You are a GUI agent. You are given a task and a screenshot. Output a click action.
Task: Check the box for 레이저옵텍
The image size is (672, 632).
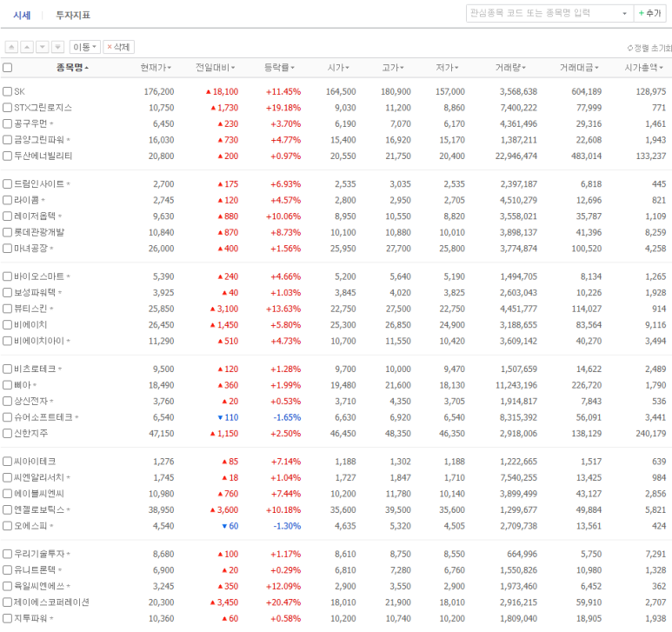(x=7, y=216)
